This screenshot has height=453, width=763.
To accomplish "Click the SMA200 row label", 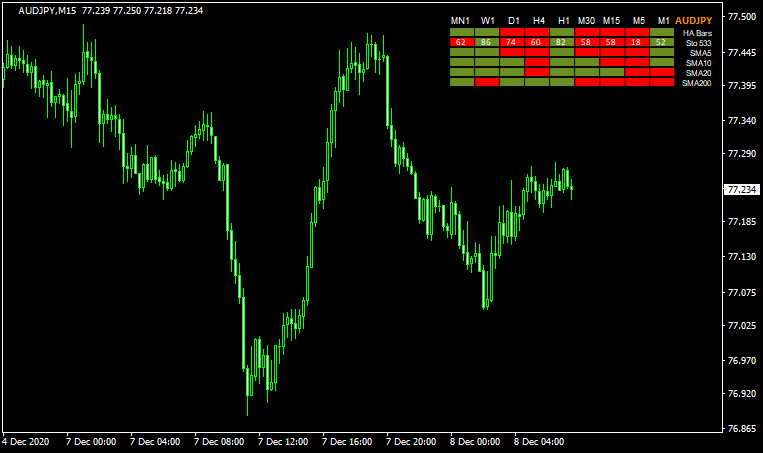I will [x=696, y=83].
